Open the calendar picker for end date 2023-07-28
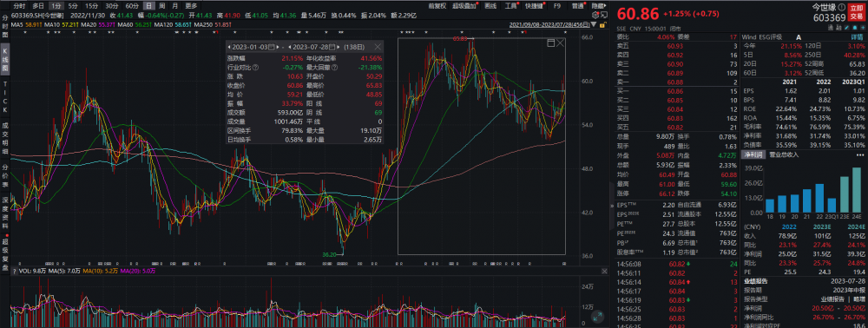The width and height of the screenshot is (868, 328). 332,47
